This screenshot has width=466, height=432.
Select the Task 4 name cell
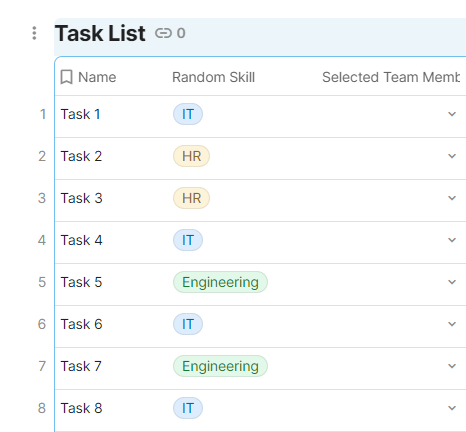coord(111,242)
